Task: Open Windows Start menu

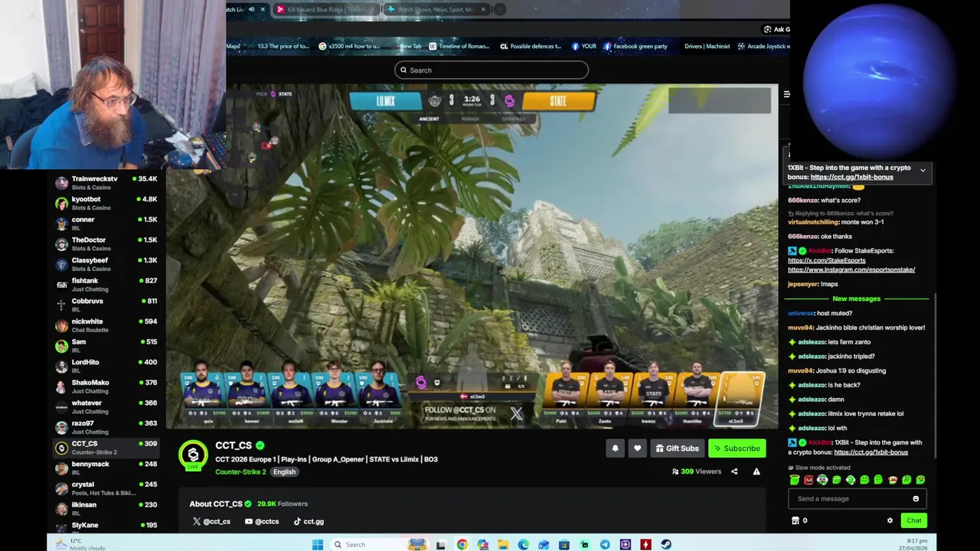Action: point(318,544)
